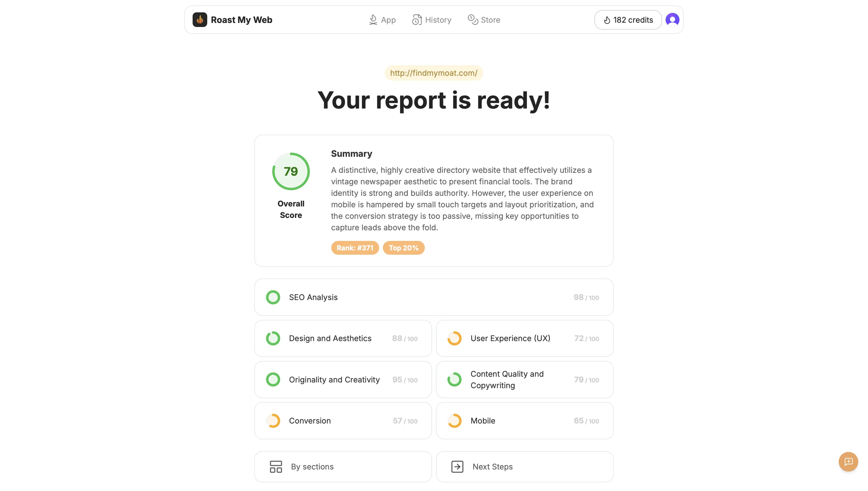The image size is (868, 491).
Task: Click the feedback chat bubble icon
Action: [848, 461]
